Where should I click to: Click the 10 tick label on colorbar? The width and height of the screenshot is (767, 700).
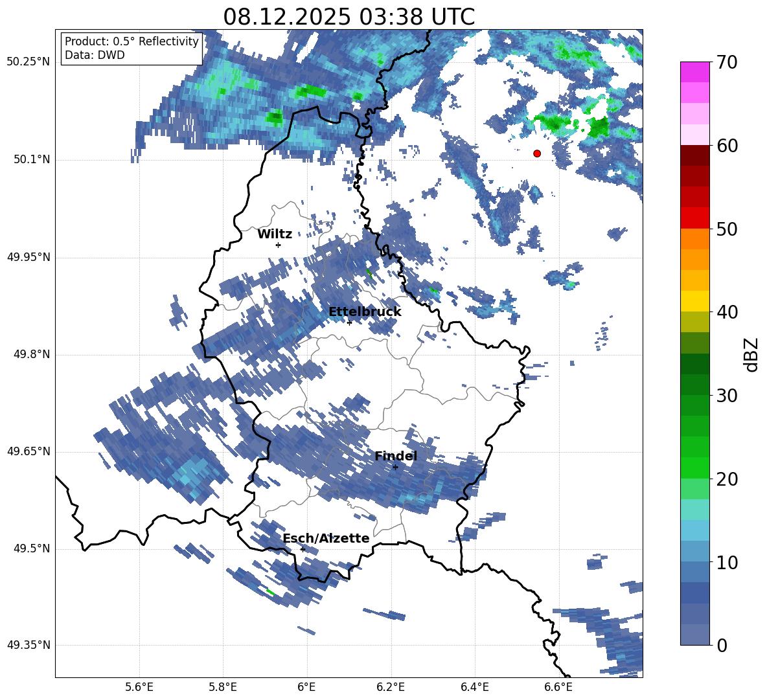pos(727,563)
